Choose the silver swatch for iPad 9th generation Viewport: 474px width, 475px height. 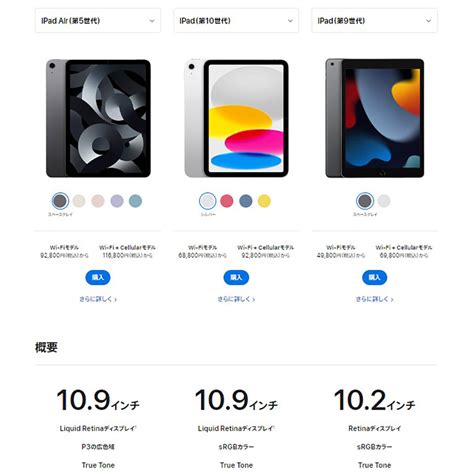(384, 201)
